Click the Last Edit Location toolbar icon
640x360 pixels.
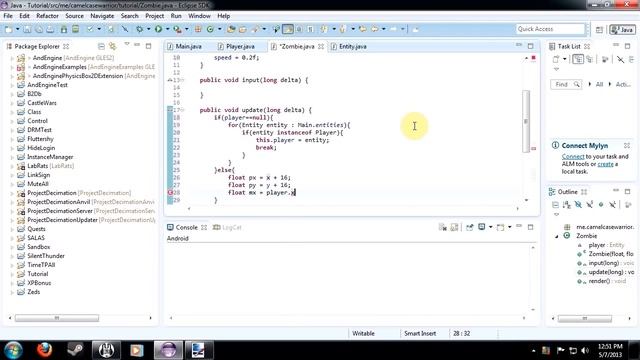(x=362, y=29)
